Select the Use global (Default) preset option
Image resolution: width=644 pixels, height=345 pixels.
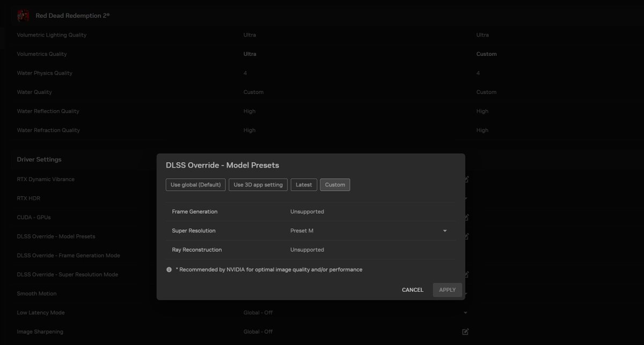tap(195, 185)
